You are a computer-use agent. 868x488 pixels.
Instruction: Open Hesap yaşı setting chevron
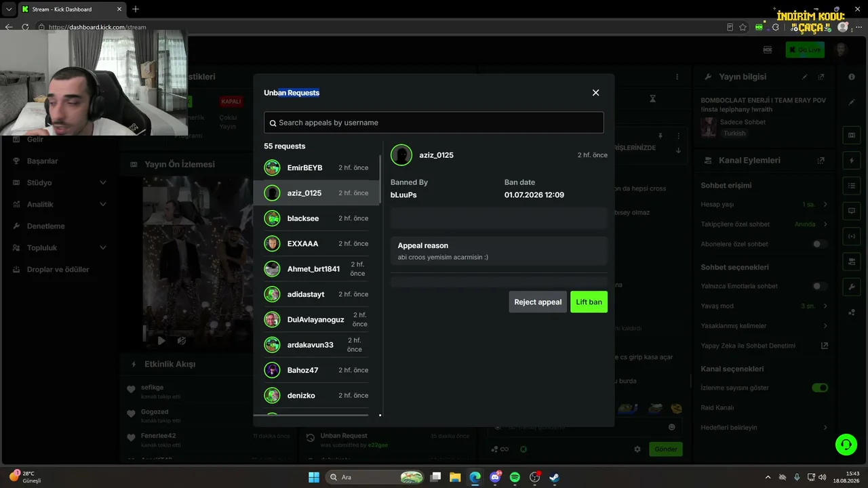(x=825, y=205)
